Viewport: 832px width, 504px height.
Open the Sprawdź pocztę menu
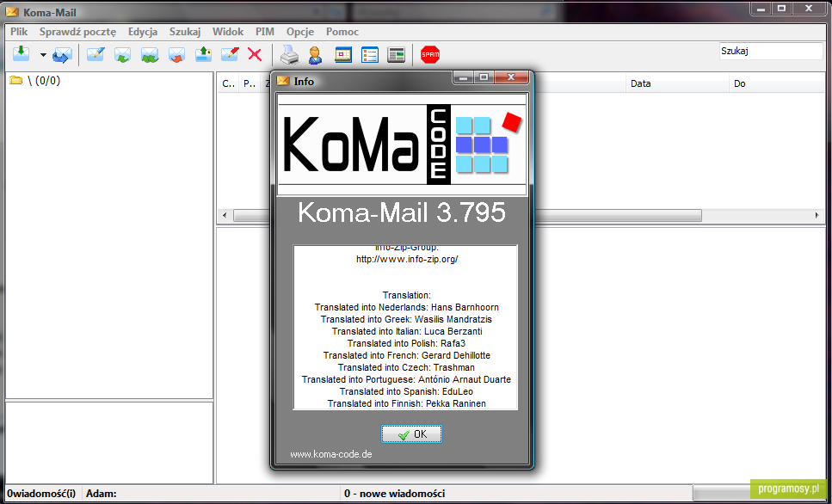click(x=77, y=32)
